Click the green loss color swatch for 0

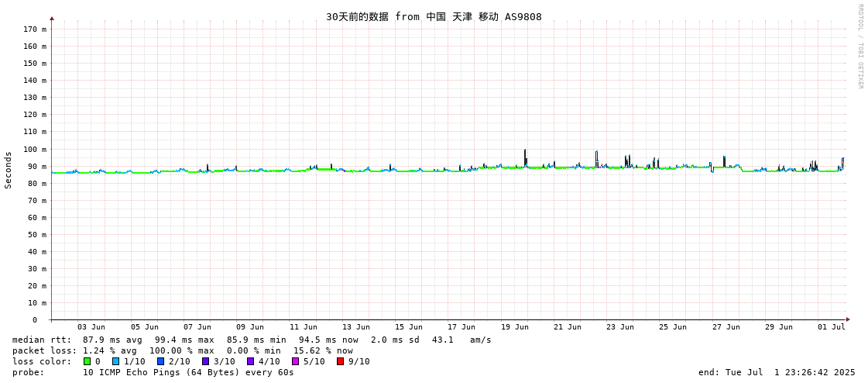(x=87, y=361)
